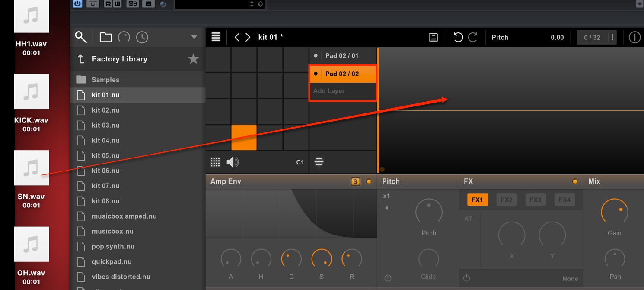Select pop synth.nu preset

coord(137,246)
